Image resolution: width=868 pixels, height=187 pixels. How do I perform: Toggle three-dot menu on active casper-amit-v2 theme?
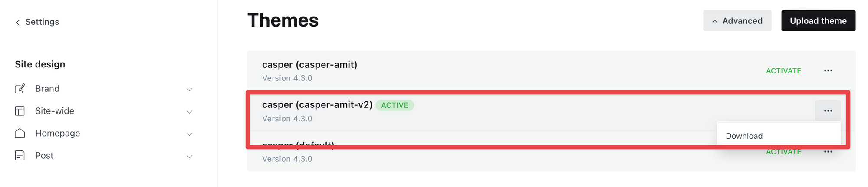pyautogui.click(x=828, y=111)
